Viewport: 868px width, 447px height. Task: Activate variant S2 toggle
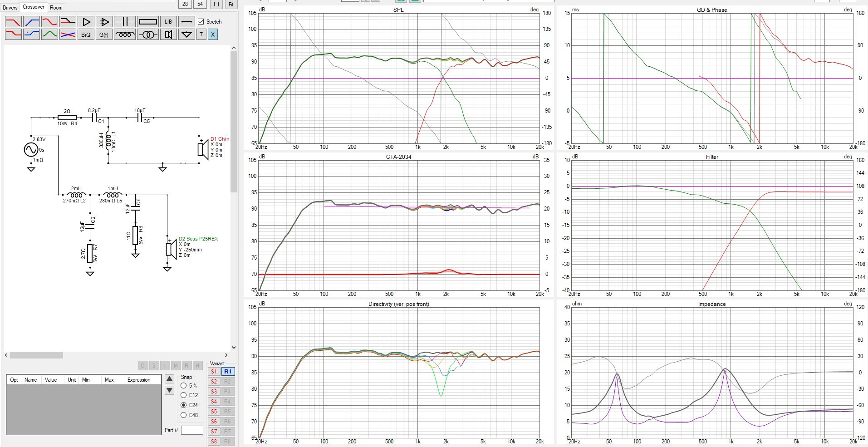(x=214, y=381)
